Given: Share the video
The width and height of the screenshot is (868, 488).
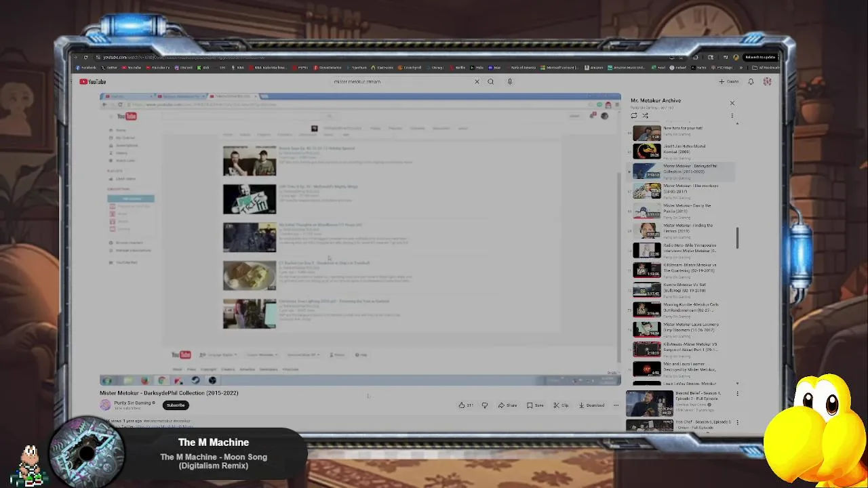Looking at the screenshot, I should [x=507, y=405].
